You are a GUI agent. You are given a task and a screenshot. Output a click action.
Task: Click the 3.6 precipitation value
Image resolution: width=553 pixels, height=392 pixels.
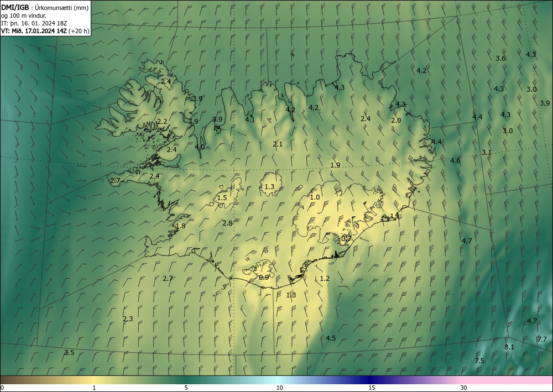tap(500, 59)
